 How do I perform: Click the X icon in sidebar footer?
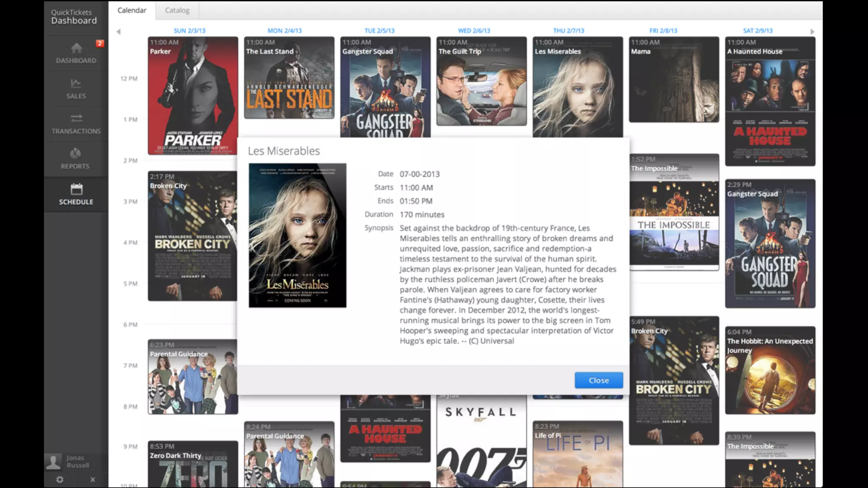92,480
